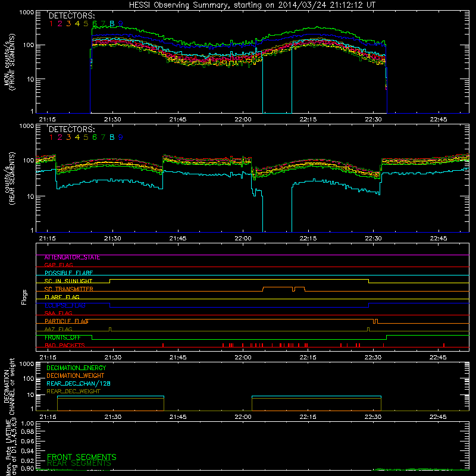
Task: Click 'counts/s (REAR SEGMENTS)' y-axis title
Action: click(x=9, y=178)
